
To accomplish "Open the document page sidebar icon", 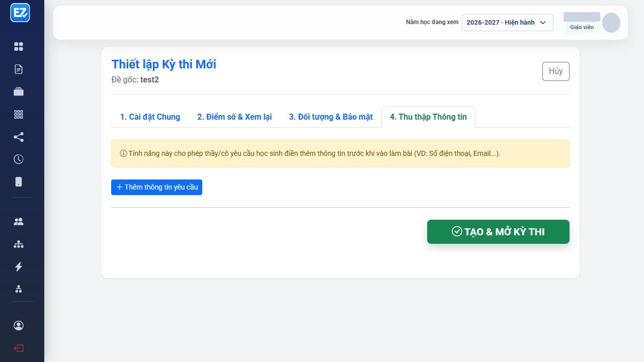I will 19,69.
